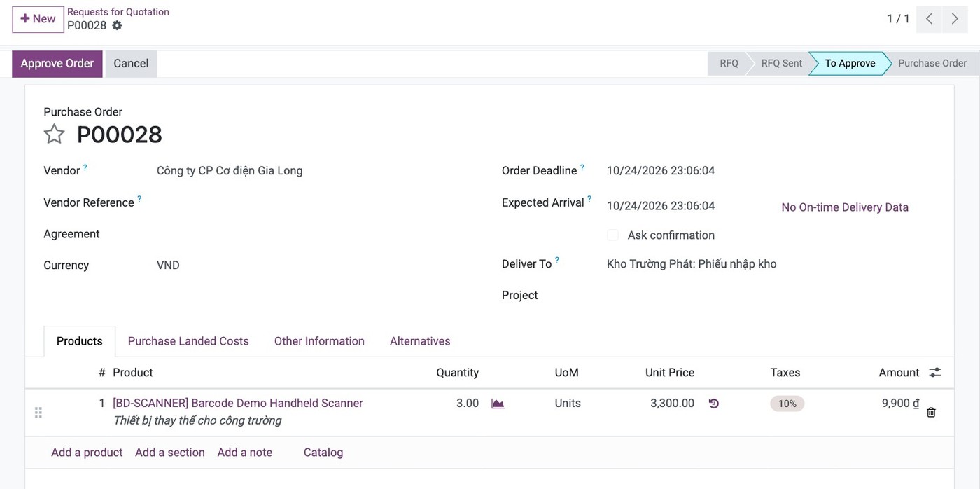Click the Vendor help question mark
980x489 pixels.
[85, 167]
